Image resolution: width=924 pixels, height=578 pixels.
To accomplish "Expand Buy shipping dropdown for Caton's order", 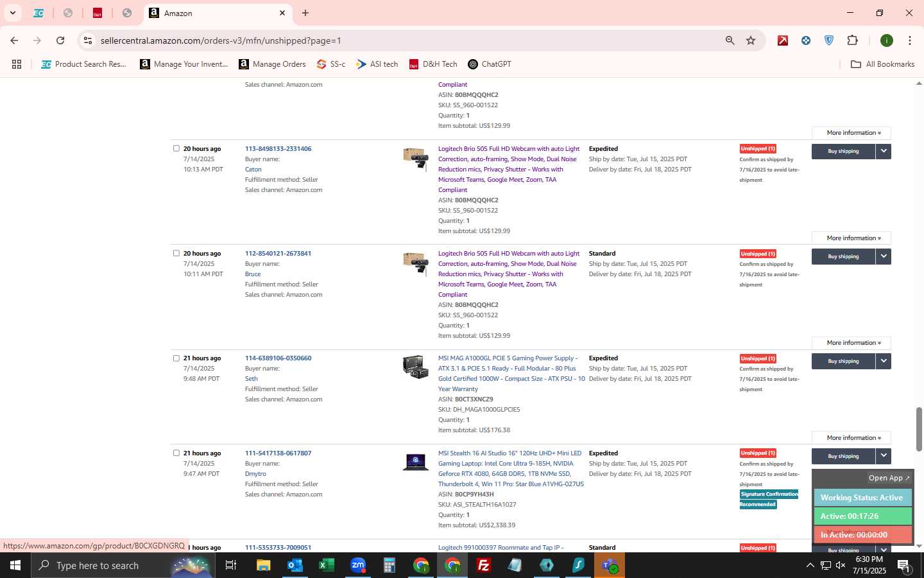I will coord(884,152).
